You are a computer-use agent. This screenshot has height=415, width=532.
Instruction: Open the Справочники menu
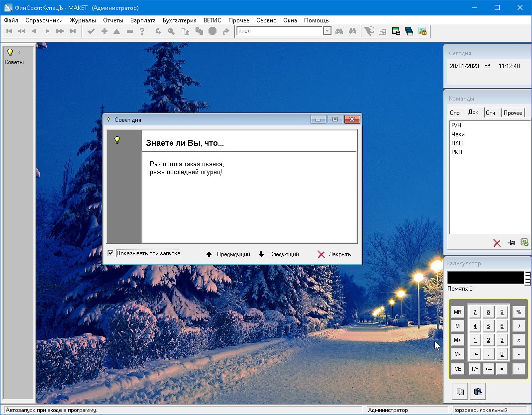(44, 20)
